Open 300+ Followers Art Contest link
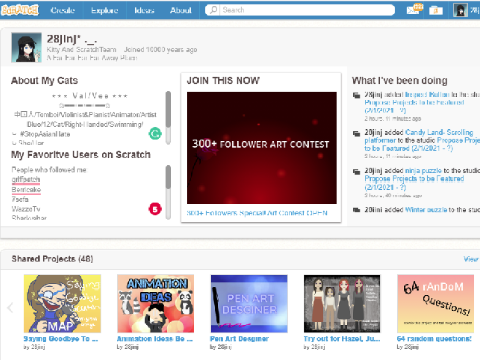480x360 pixels. (257, 213)
